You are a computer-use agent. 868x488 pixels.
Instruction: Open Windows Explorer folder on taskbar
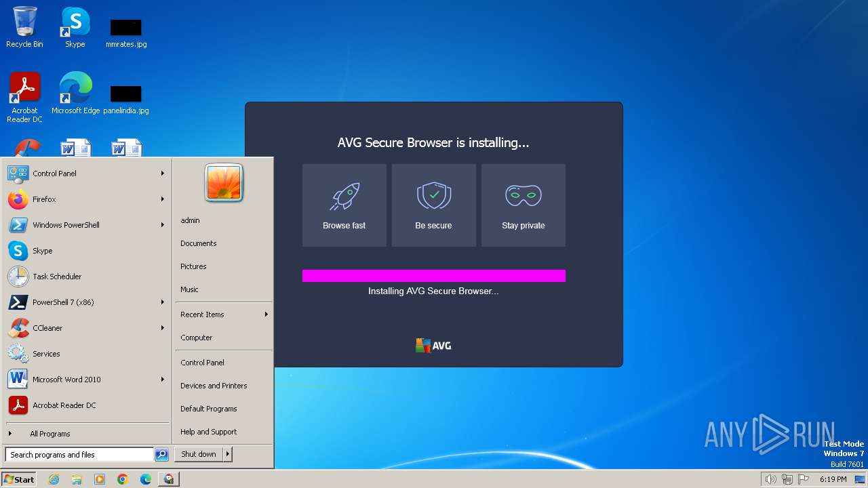click(77, 479)
